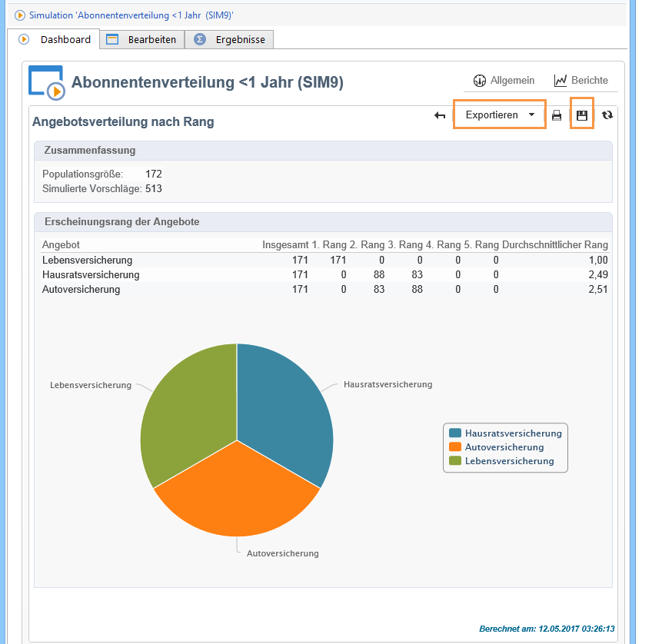Screen dimensions: 652x644
Task: Click the Populationsgröße value 172
Action: [154, 174]
